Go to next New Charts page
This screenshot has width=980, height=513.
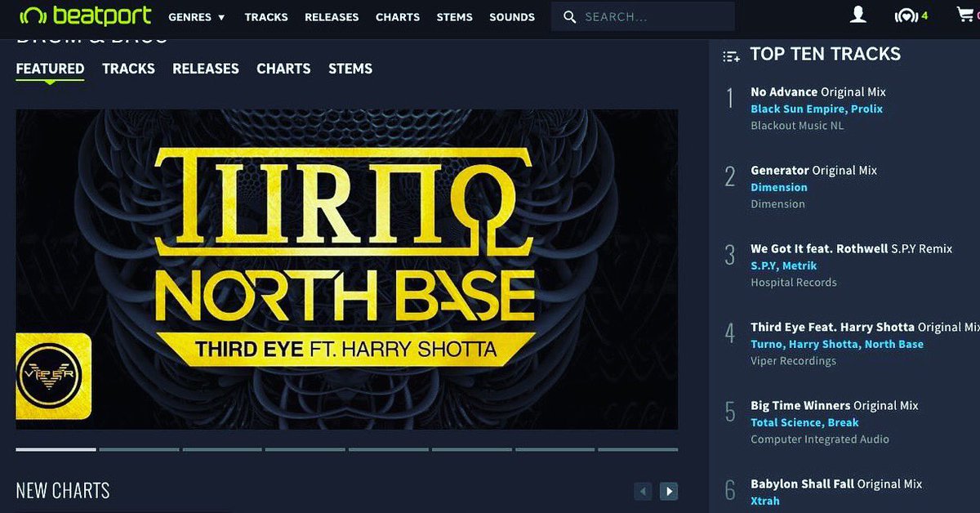669,491
